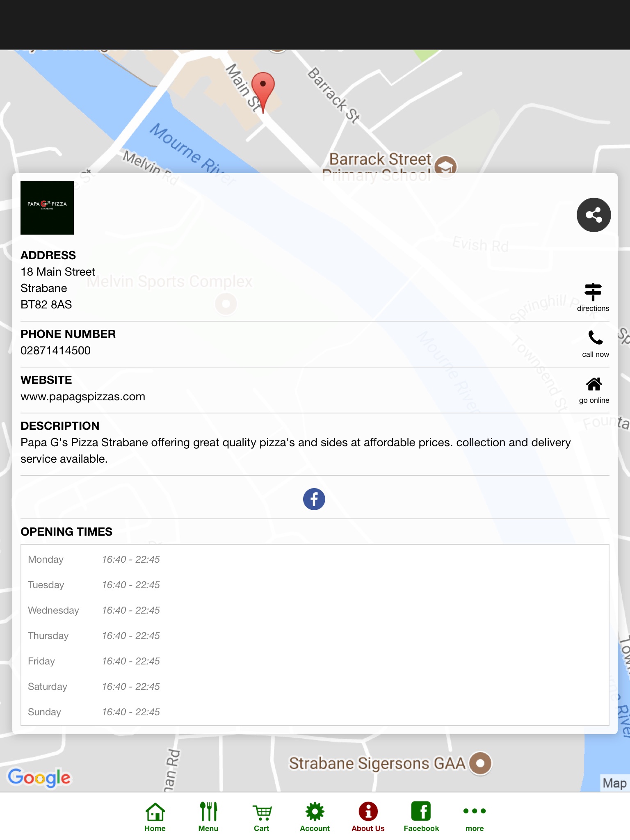The height and width of the screenshot is (840, 630).
Task: Select Tuesday opening times row
Action: pos(315,585)
